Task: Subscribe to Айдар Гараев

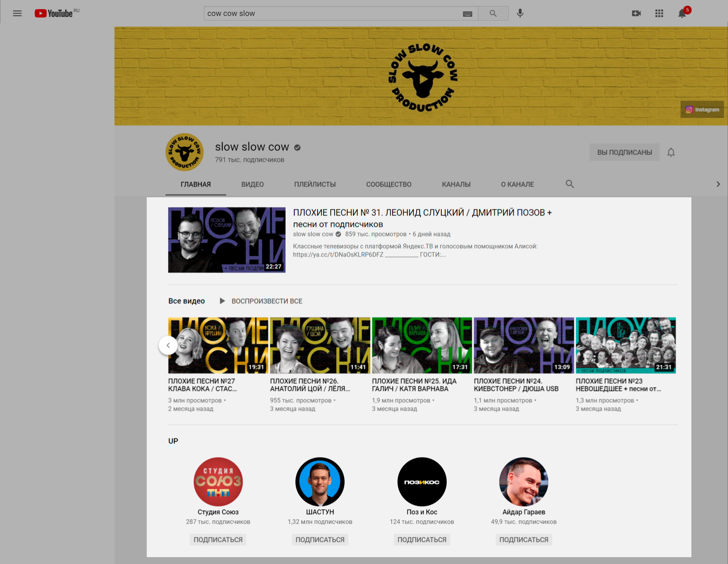Action: (524, 540)
